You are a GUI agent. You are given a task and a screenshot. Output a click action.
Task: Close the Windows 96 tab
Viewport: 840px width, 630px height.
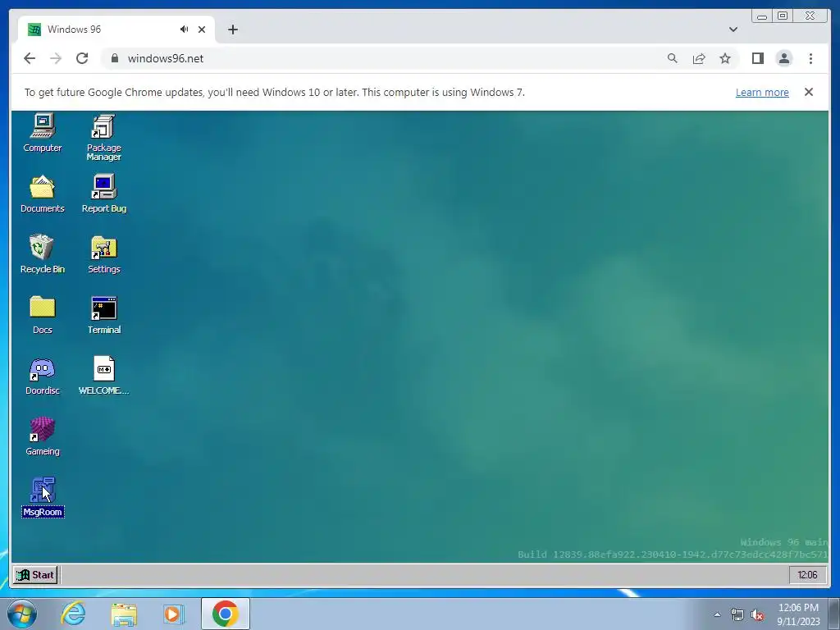coord(202,30)
